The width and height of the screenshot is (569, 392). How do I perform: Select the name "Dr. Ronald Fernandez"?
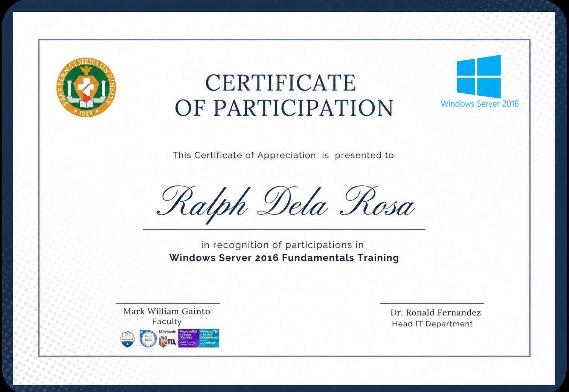pyautogui.click(x=436, y=313)
